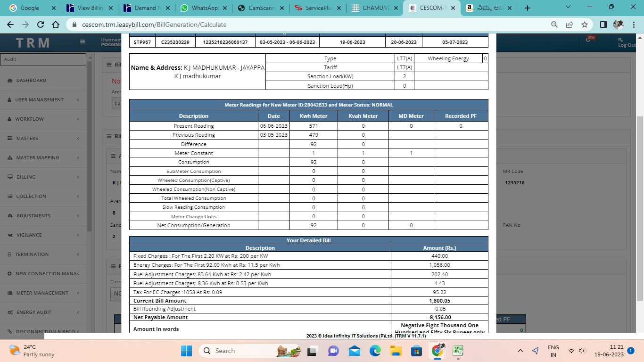Switch to the WhatsApp tab

(203, 8)
